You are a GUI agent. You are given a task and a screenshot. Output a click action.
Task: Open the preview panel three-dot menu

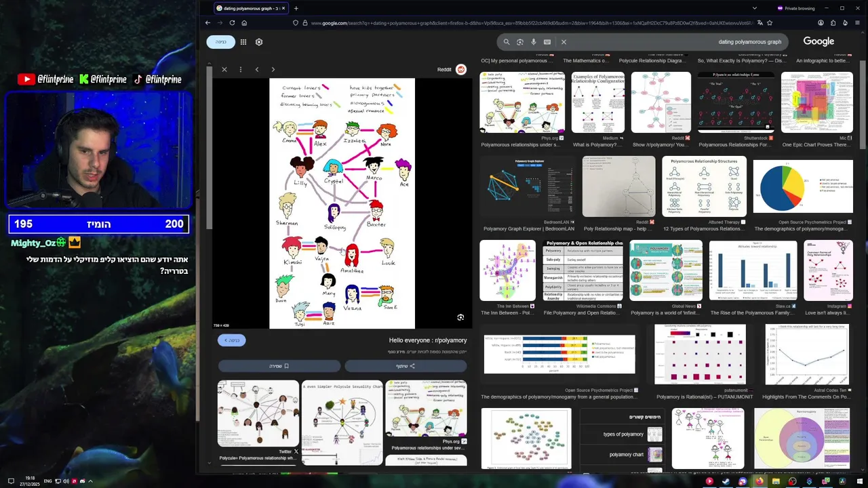[x=241, y=69]
